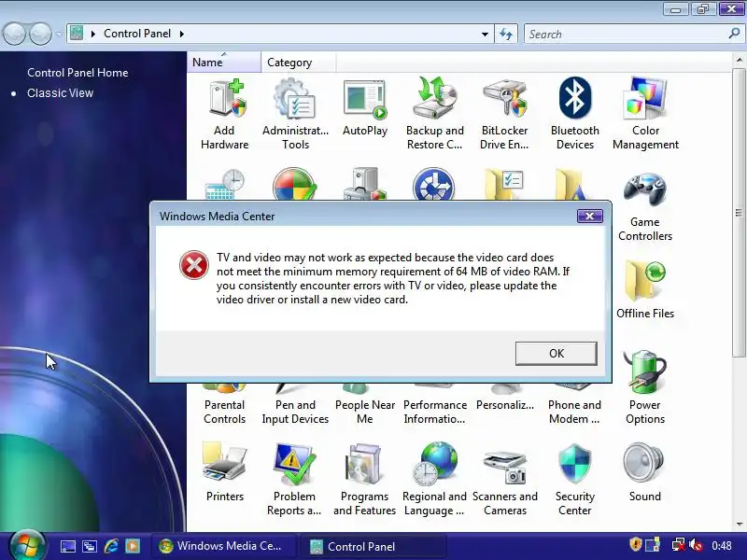Open the Date and Time clock icon
747x560 pixels.
[225, 184]
